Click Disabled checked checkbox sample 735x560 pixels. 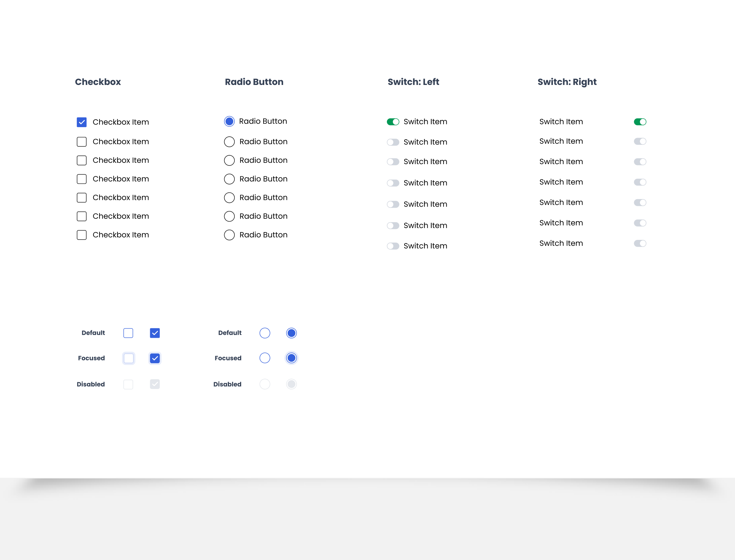coord(155,384)
